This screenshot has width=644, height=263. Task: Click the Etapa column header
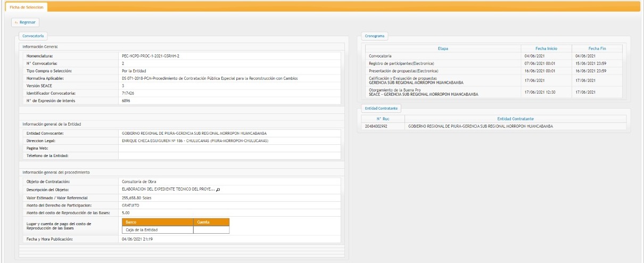point(443,48)
